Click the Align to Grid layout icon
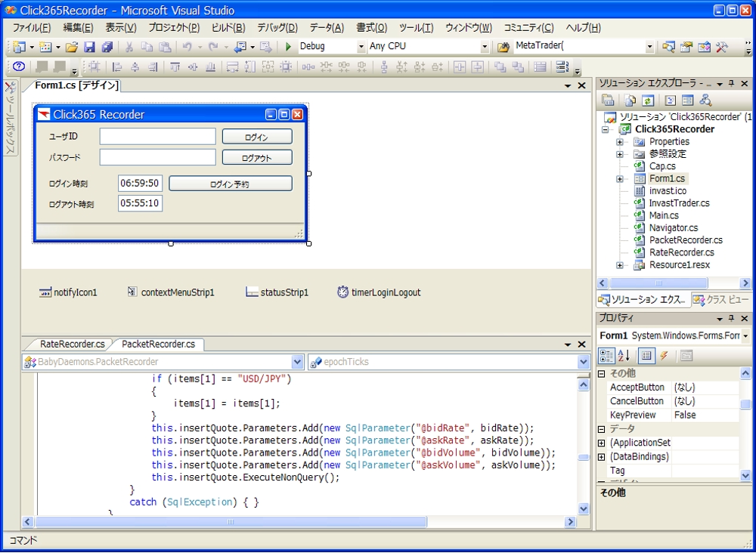 click(x=94, y=67)
